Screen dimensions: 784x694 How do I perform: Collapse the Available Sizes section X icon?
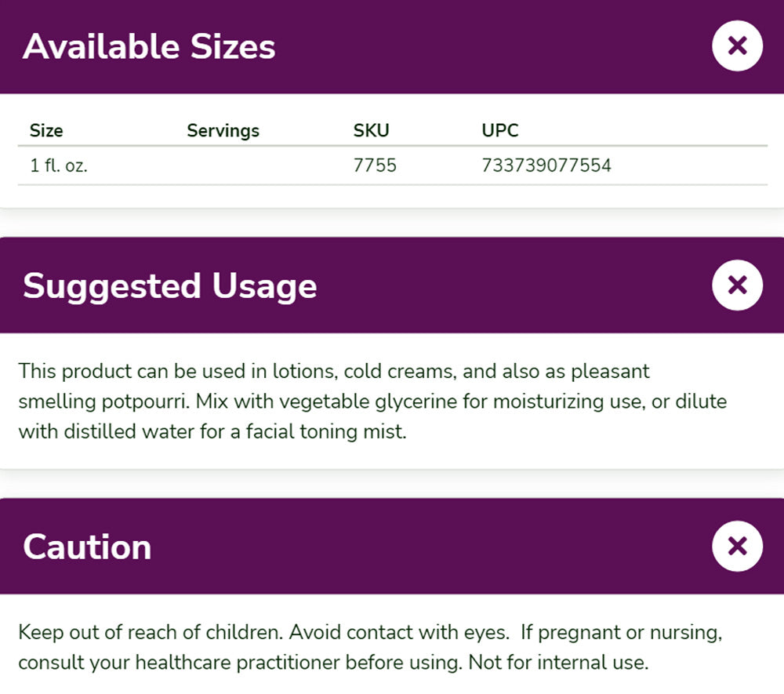pos(737,46)
